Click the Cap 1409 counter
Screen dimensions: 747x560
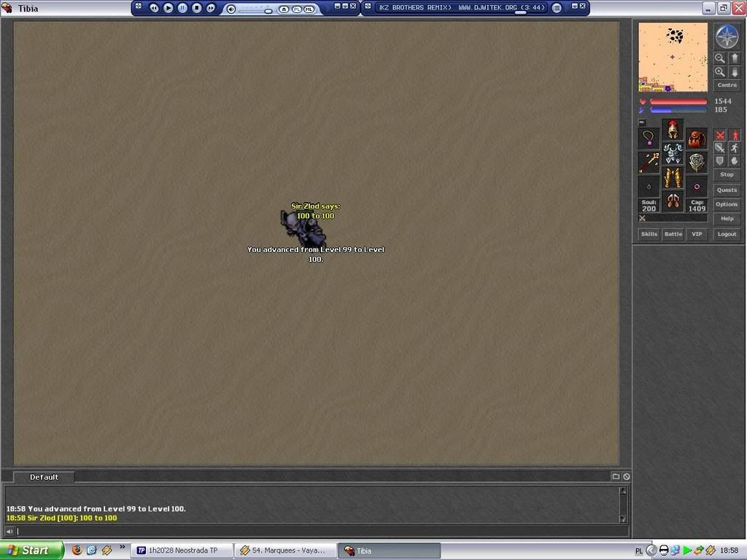697,206
